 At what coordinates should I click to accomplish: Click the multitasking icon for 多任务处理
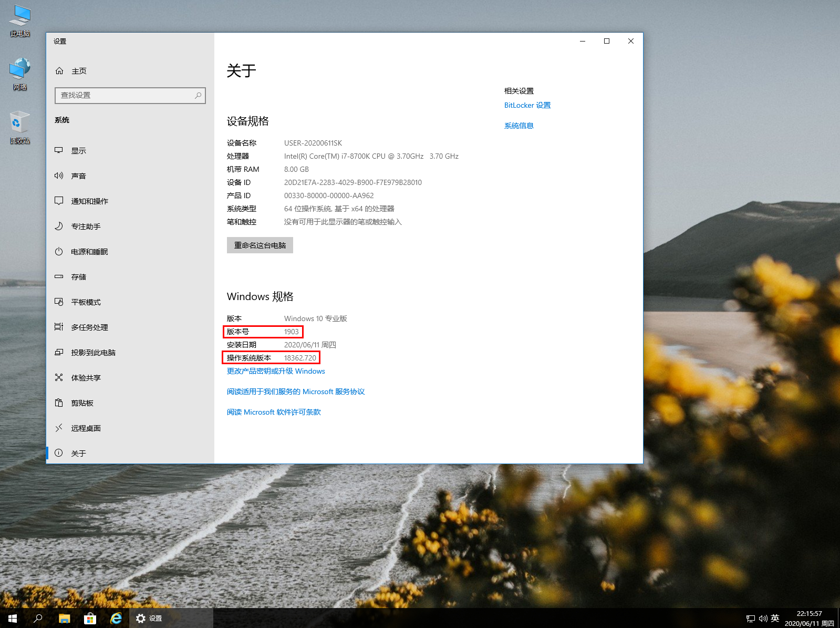(x=59, y=327)
